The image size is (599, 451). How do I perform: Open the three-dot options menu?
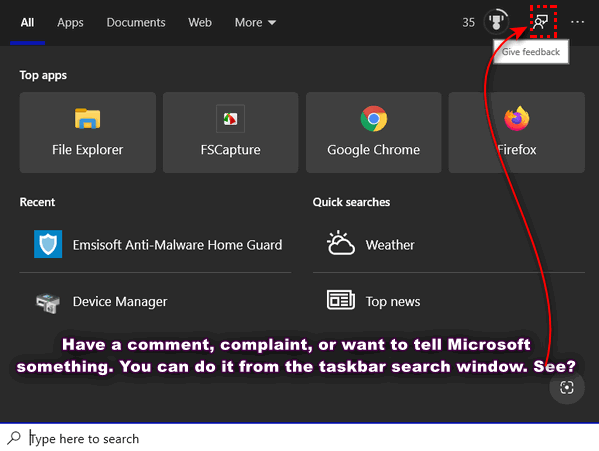point(577,22)
